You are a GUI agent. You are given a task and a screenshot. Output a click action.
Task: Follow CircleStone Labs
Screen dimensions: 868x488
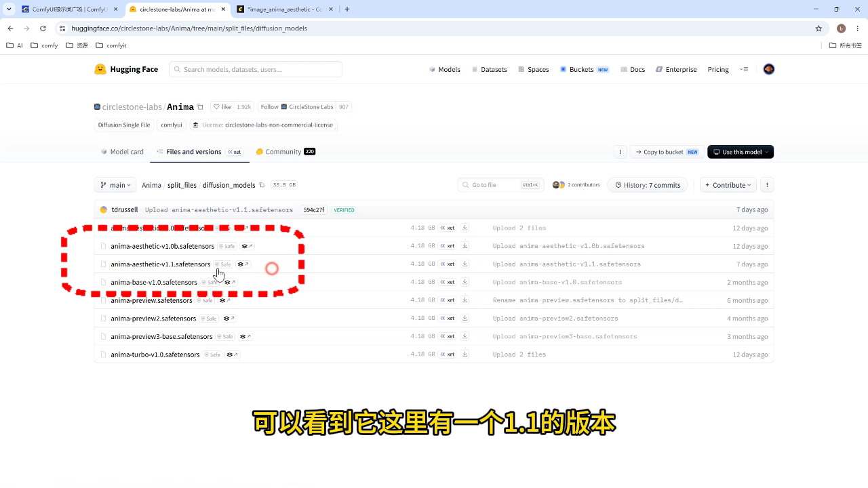[296, 107]
